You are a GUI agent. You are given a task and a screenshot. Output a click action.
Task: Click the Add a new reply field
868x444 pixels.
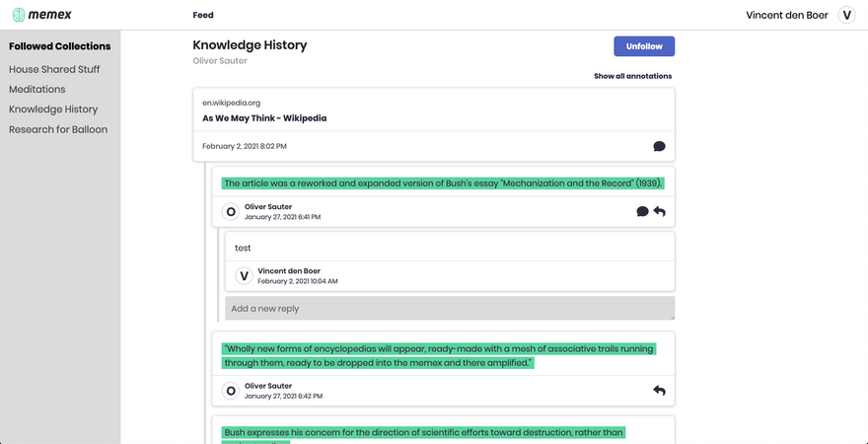tap(449, 308)
